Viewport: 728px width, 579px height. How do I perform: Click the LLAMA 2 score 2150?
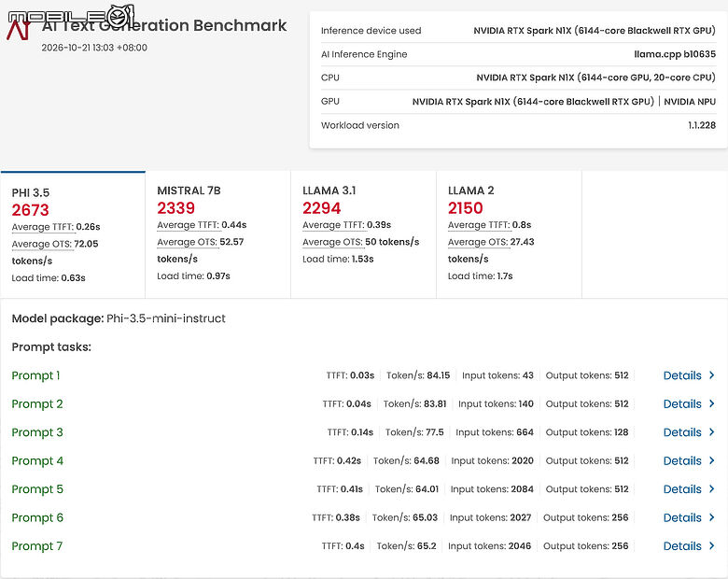click(x=465, y=208)
